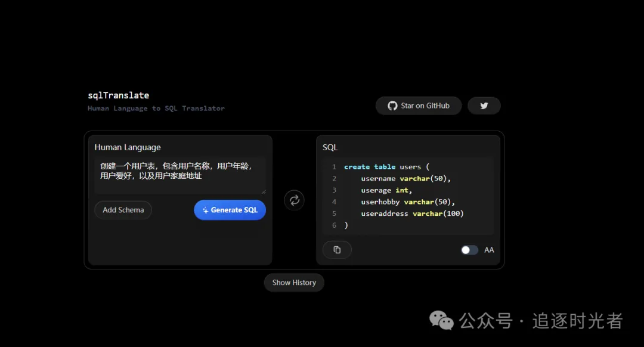The height and width of the screenshot is (347, 644).
Task: Toggle the uppercase AA switch
Action: pos(469,250)
